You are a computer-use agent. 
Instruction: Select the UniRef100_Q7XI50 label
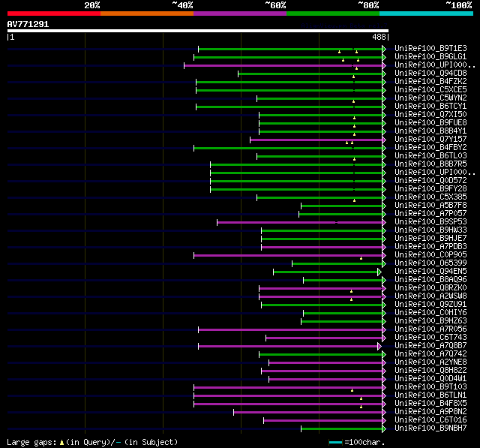point(430,115)
